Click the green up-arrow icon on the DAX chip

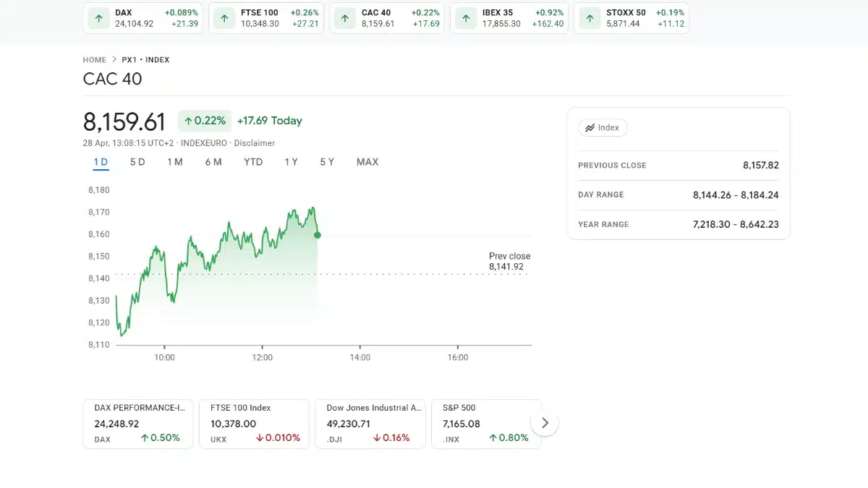(x=99, y=18)
